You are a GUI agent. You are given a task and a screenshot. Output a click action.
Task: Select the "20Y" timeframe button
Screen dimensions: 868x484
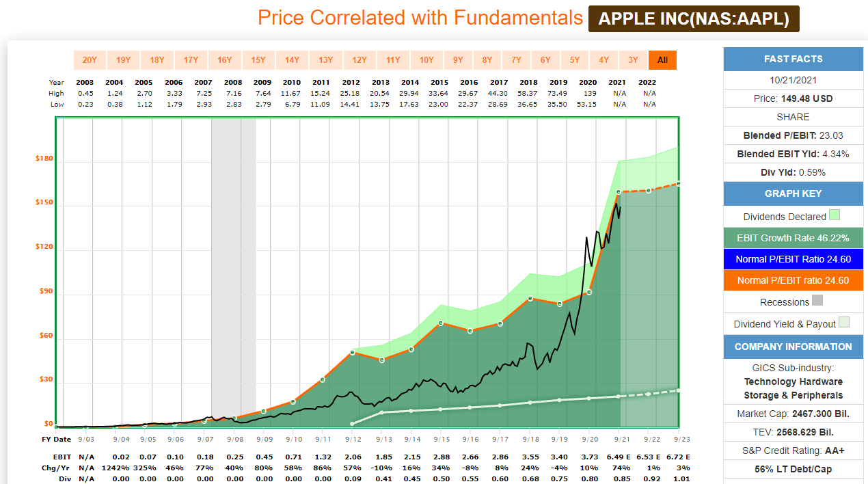(x=90, y=59)
